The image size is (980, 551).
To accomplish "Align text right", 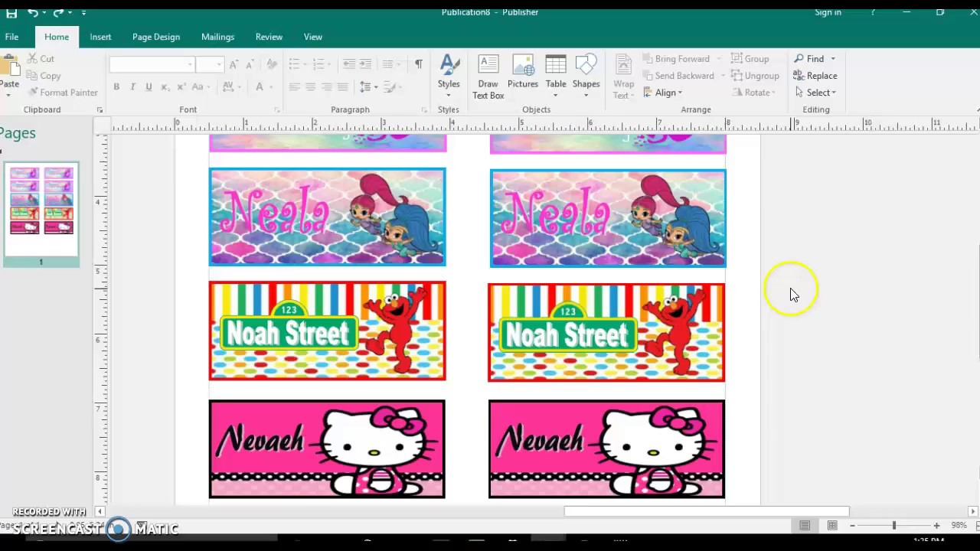I will coord(326,87).
